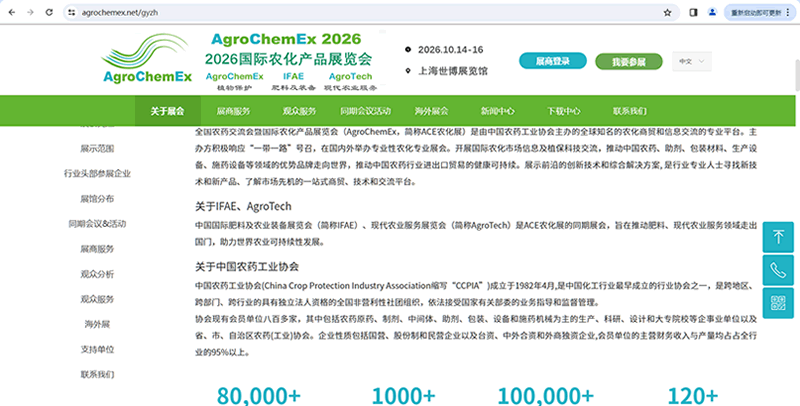Screen dimensions: 800x406
Task: Click the phone contact icon
Action: tap(780, 270)
